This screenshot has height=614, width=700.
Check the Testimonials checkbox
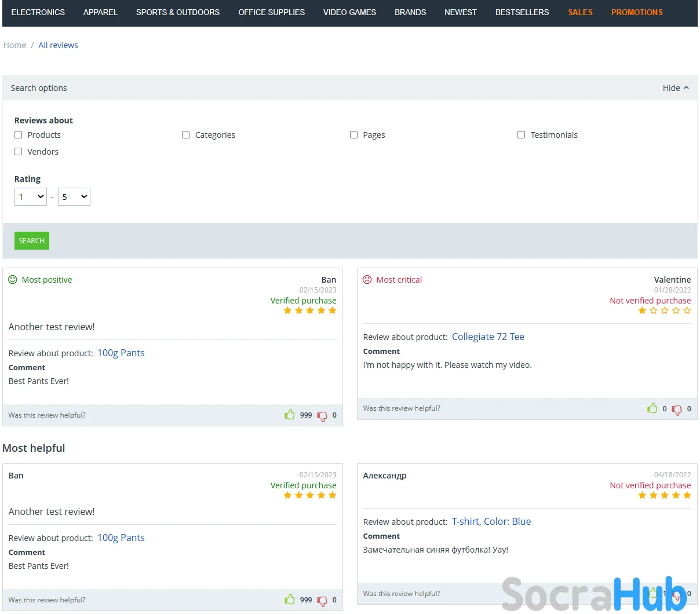click(x=522, y=134)
